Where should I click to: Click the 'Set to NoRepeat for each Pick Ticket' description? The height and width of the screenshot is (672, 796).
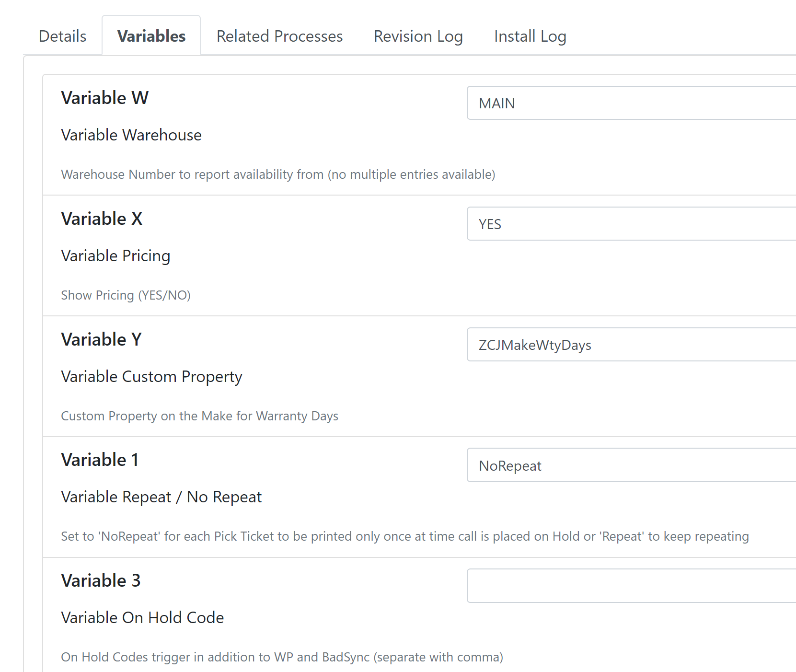[404, 536]
